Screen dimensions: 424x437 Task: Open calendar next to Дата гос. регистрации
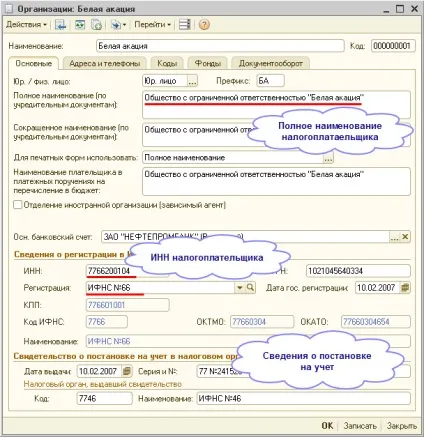405,288
